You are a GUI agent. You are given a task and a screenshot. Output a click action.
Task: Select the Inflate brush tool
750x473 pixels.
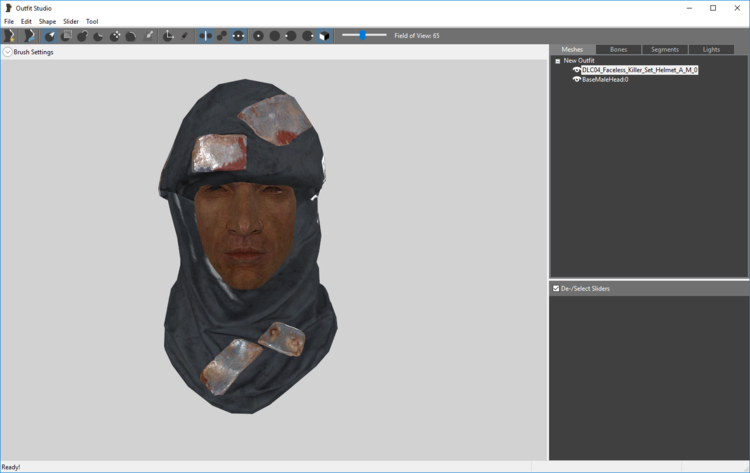coord(82,35)
